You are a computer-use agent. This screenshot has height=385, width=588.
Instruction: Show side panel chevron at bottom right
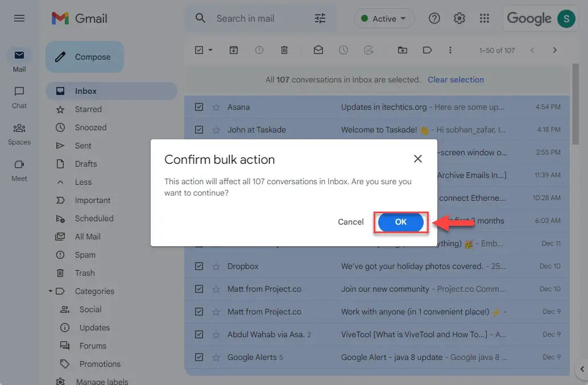click(582, 369)
